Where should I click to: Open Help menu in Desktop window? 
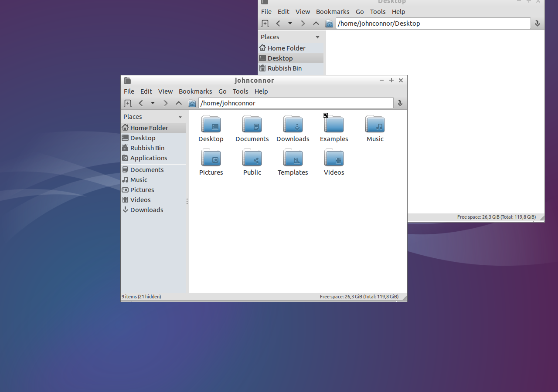(x=398, y=12)
